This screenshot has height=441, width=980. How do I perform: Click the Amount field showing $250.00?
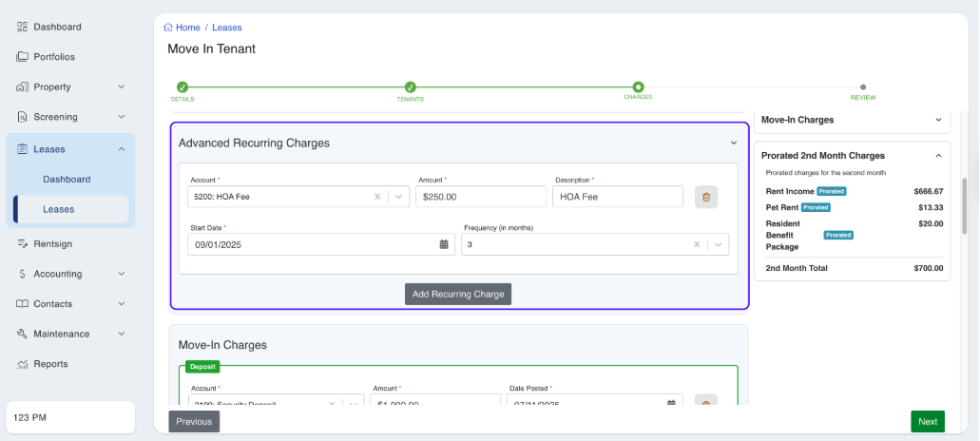tap(479, 197)
